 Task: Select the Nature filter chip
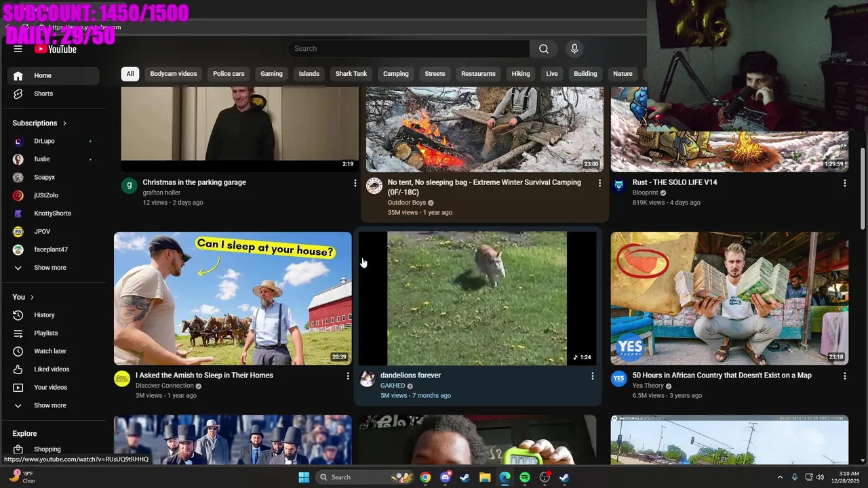click(x=623, y=74)
